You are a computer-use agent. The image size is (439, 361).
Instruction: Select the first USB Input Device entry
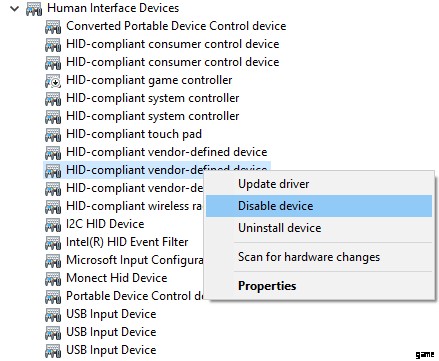pyautogui.click(x=111, y=314)
